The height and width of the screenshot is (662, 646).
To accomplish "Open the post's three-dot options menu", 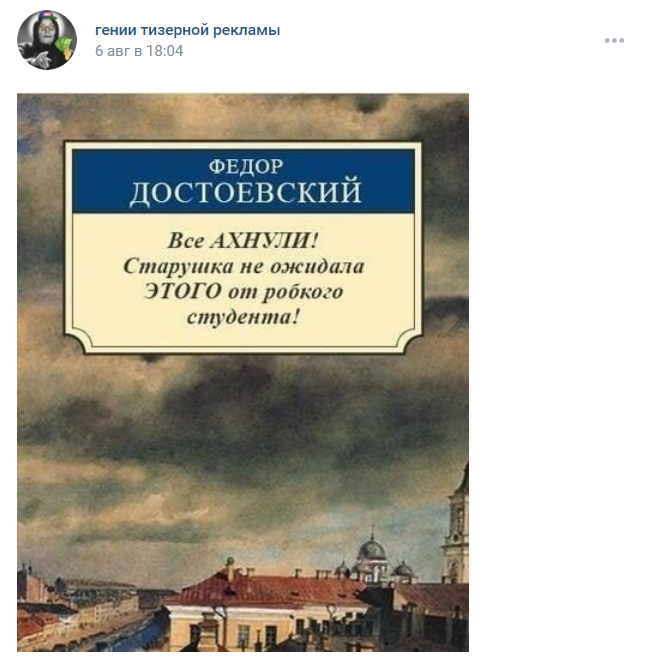I will 614,41.
